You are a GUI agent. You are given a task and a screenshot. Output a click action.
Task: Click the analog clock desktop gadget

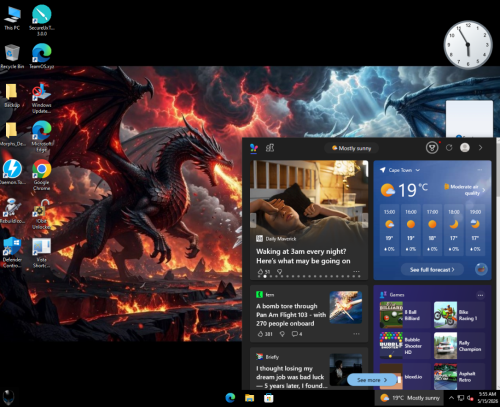pos(468,45)
